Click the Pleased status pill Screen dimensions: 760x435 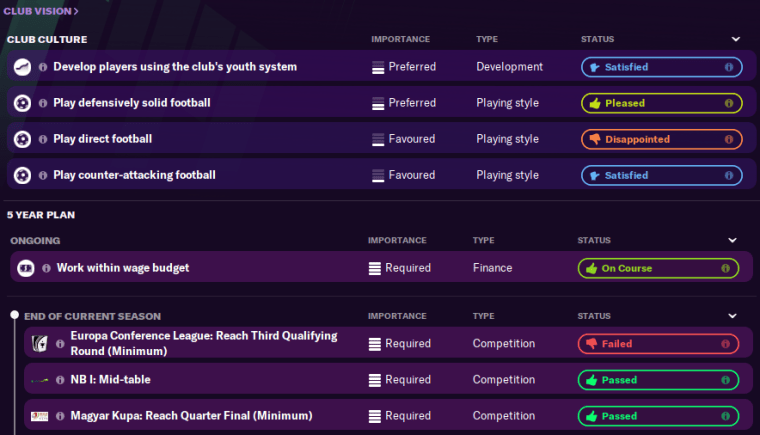pyautogui.click(x=661, y=103)
